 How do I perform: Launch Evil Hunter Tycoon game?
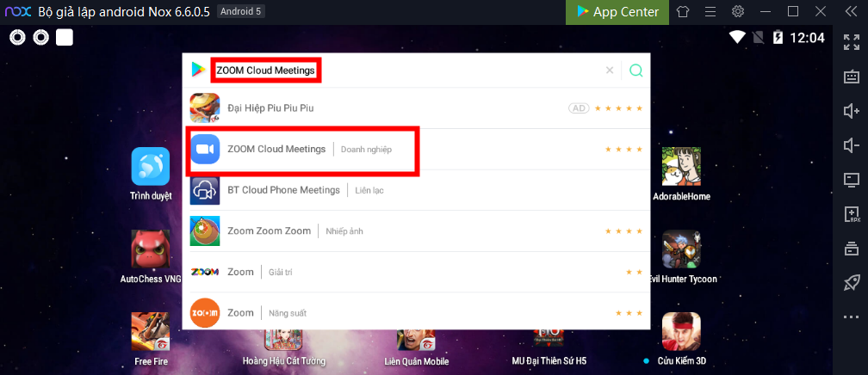[x=681, y=256]
